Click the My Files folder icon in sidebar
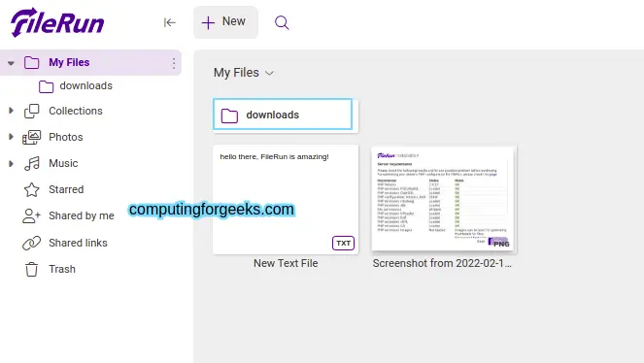 pyautogui.click(x=32, y=63)
